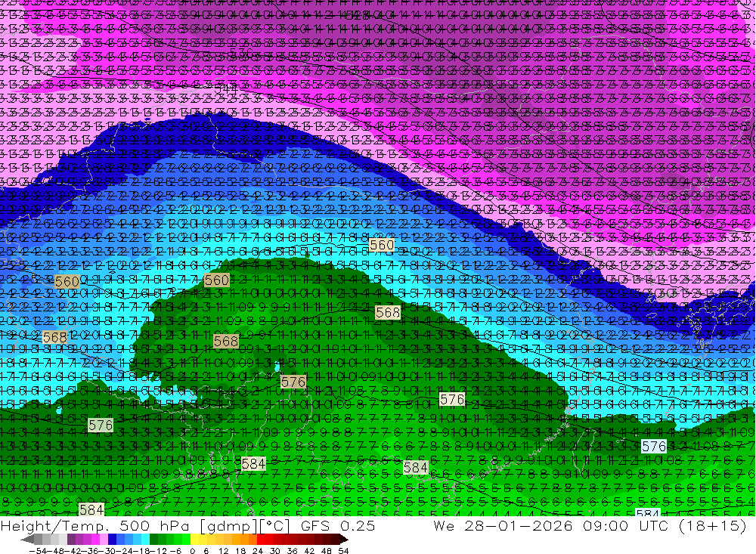Click the dark purple color scale swatch

(71, 540)
